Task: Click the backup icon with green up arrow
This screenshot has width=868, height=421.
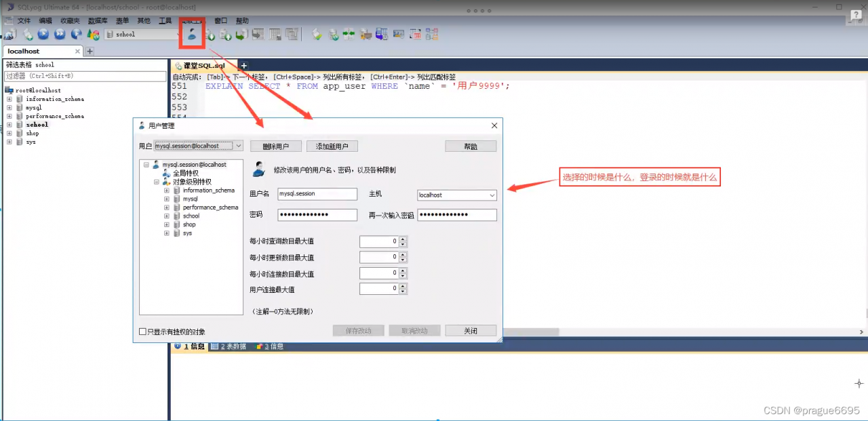Action: click(226, 35)
